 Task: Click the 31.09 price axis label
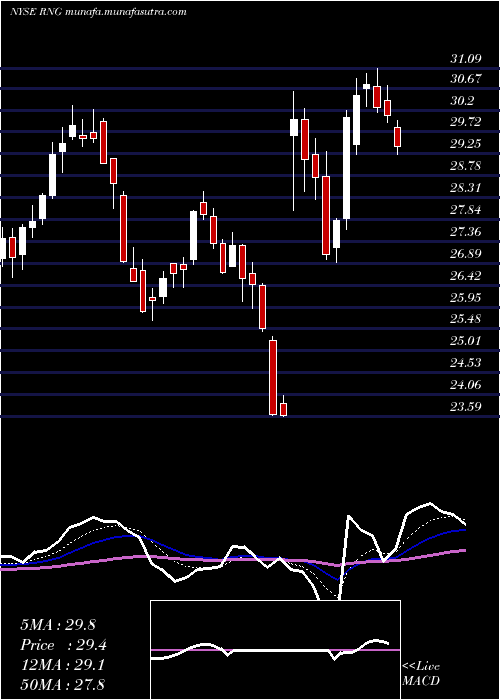point(466,58)
